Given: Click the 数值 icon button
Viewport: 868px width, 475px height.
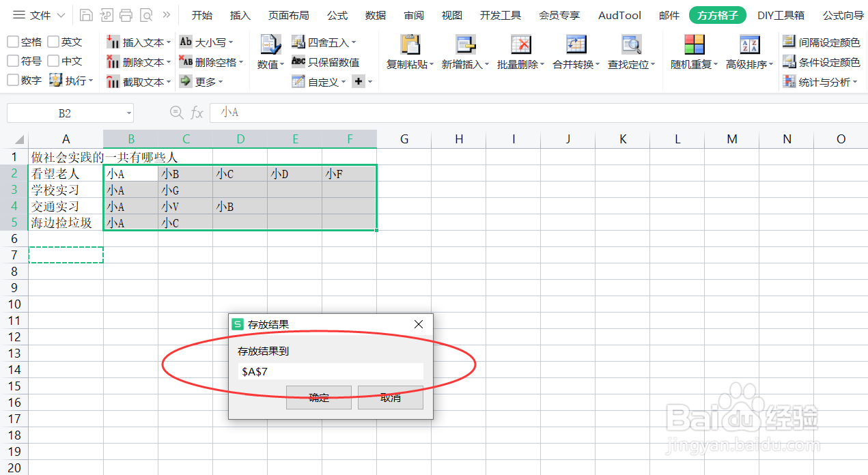Looking at the screenshot, I should click(x=270, y=45).
